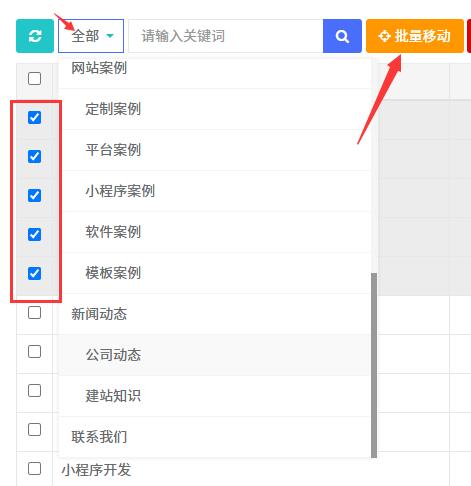
Task: Open the 全部 category dropdown
Action: [x=91, y=36]
